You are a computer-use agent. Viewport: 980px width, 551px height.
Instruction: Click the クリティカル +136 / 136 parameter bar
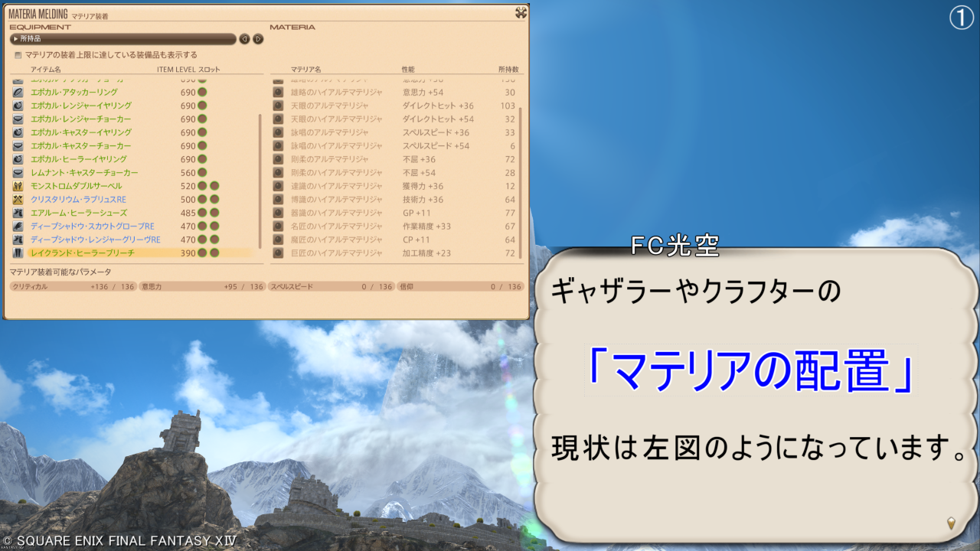[73, 286]
